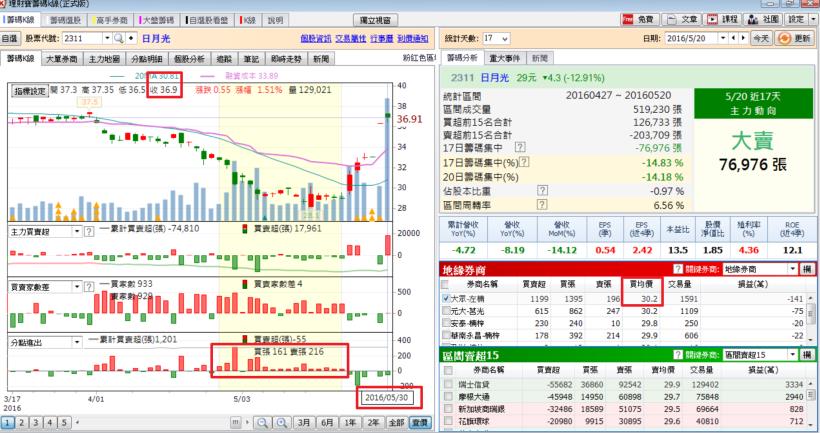Open the 籌碼選股 top tab

tap(65, 20)
